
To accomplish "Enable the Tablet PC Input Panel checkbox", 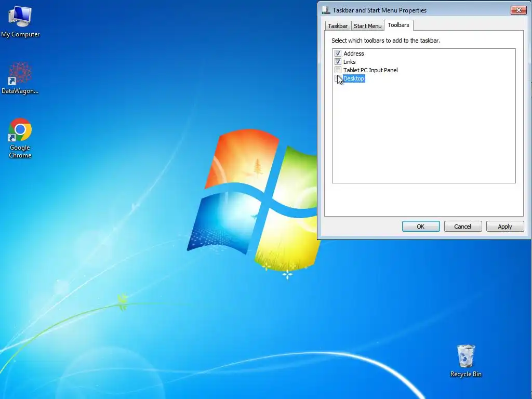I will tap(338, 70).
